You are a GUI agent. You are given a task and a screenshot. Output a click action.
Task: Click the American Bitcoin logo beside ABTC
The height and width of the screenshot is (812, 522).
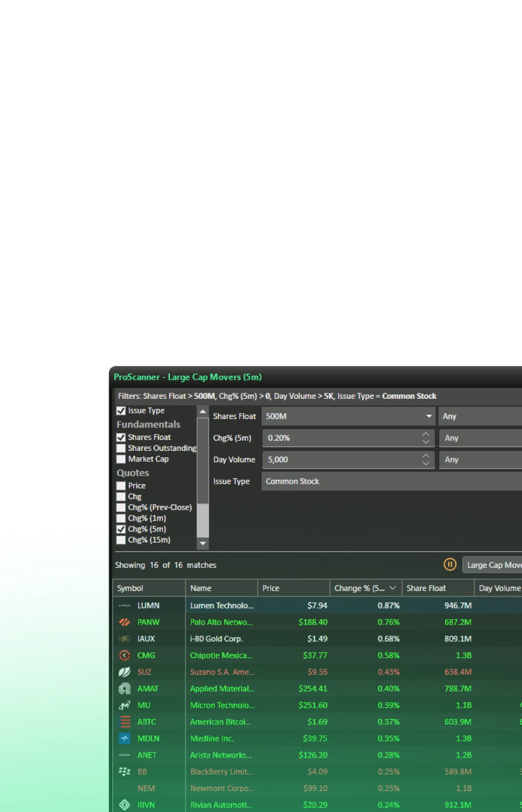pyautogui.click(x=125, y=722)
